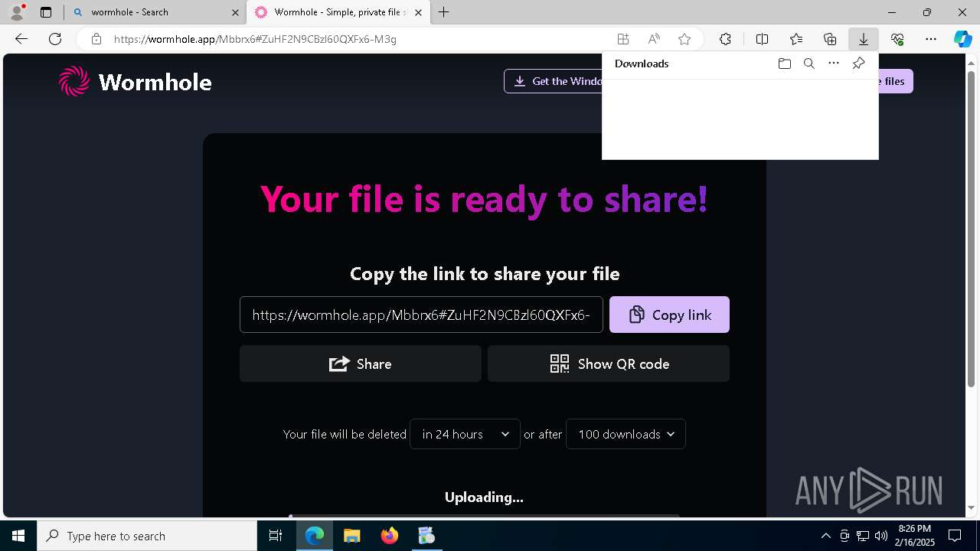The width and height of the screenshot is (980, 551).
Task: Open the notifications center icon
Action: [x=955, y=536]
